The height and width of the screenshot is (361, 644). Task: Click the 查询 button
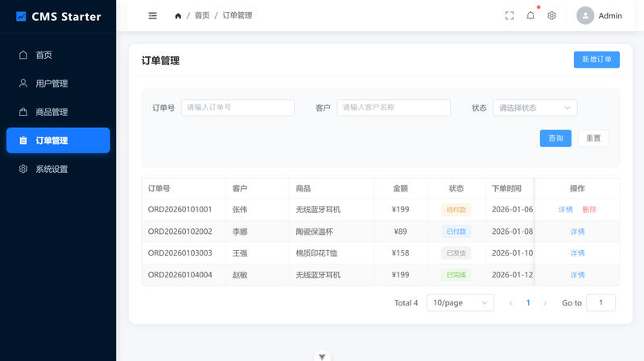555,138
